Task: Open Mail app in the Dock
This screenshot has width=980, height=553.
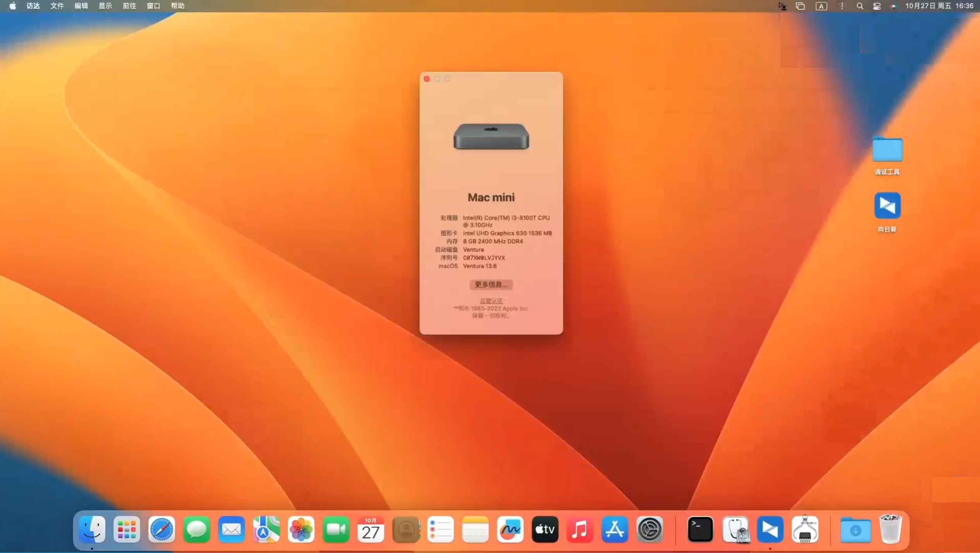Action: [231, 529]
